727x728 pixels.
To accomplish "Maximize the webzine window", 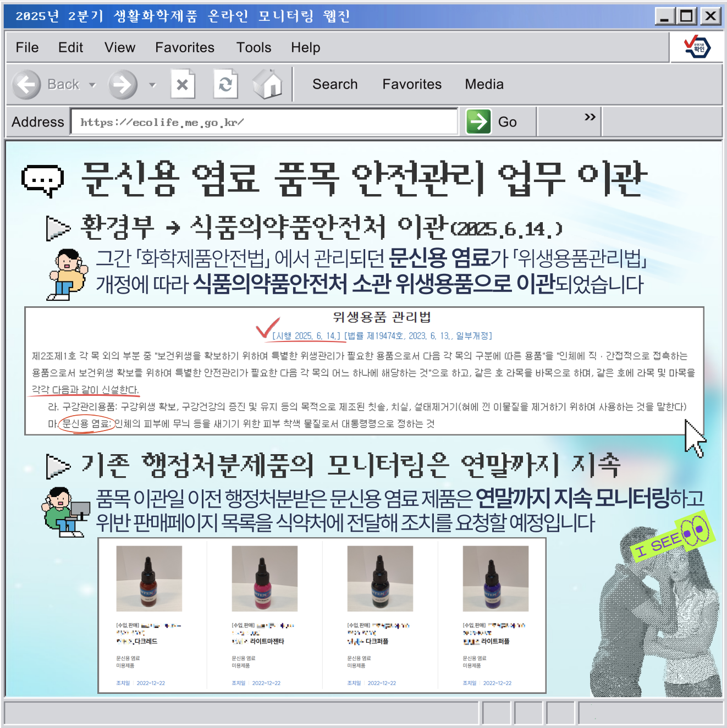I will click(x=687, y=16).
